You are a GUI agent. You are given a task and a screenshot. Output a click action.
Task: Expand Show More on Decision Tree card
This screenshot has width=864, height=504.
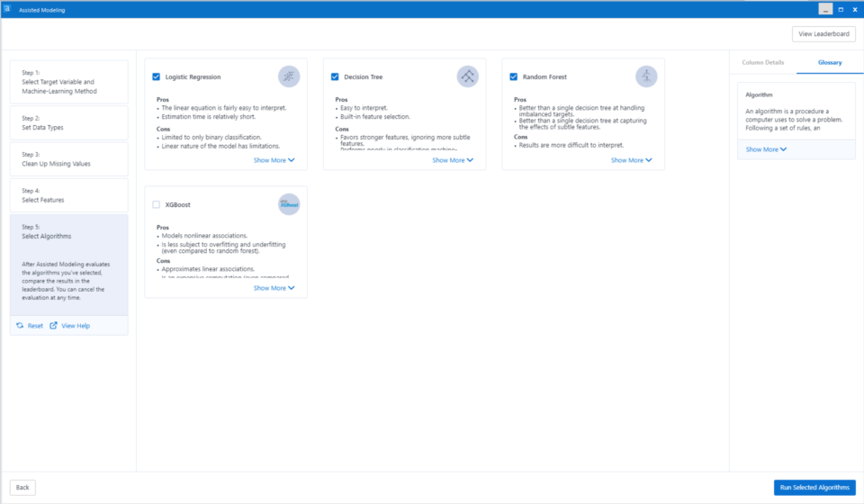point(453,160)
